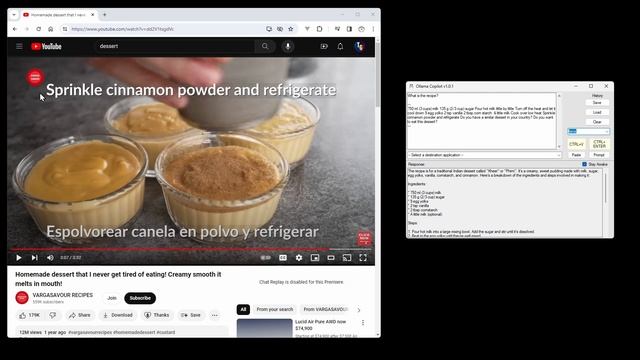Viewport: 640px width, 360px height.
Task: Save the video to a playlist
Action: tap(191, 315)
